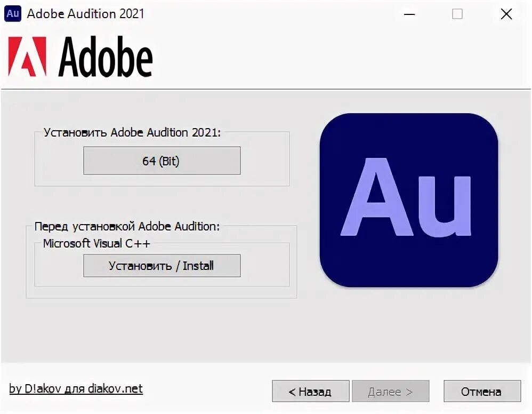Image resolution: width=532 pixels, height=414 pixels.
Task: Click the 'Microsoft Visual C++' group label
Action: point(96,243)
